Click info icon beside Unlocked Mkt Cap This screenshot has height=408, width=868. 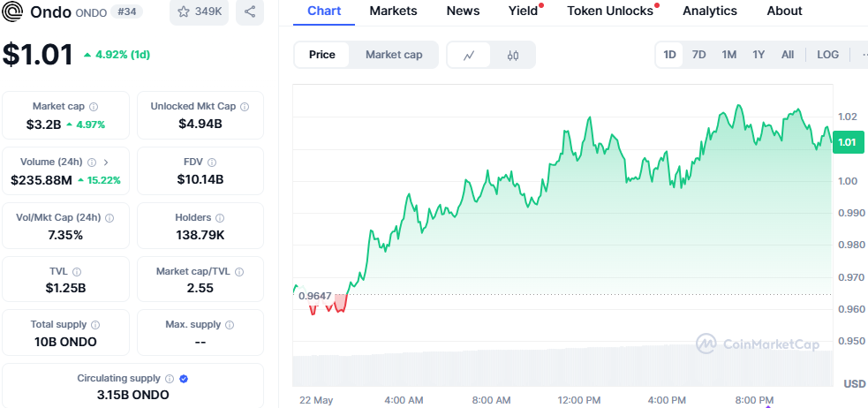tap(244, 106)
